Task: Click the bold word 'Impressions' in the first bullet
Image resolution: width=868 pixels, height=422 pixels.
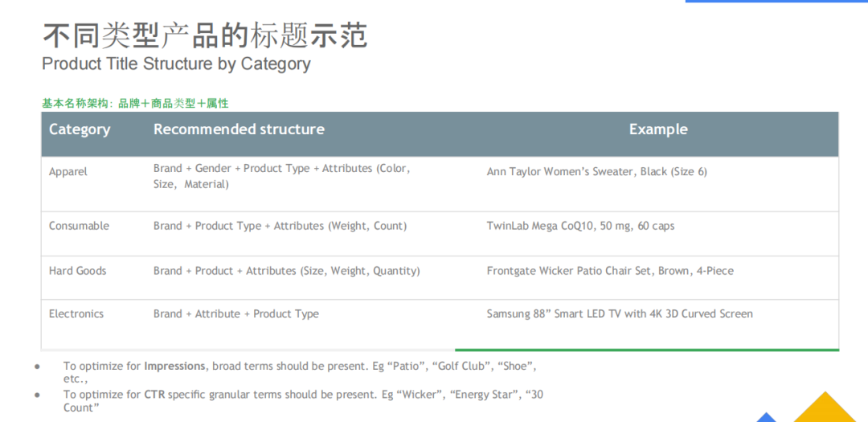Action: (174, 367)
